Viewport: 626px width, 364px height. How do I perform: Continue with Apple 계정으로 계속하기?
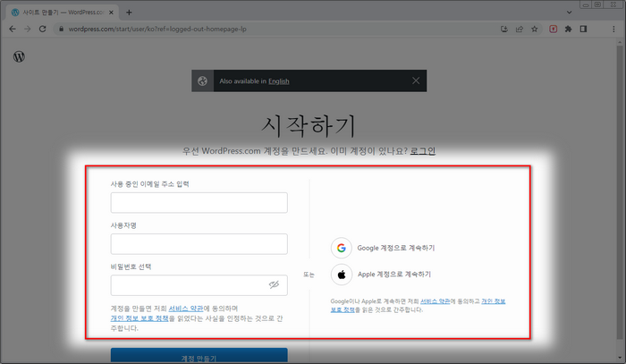[394, 275]
